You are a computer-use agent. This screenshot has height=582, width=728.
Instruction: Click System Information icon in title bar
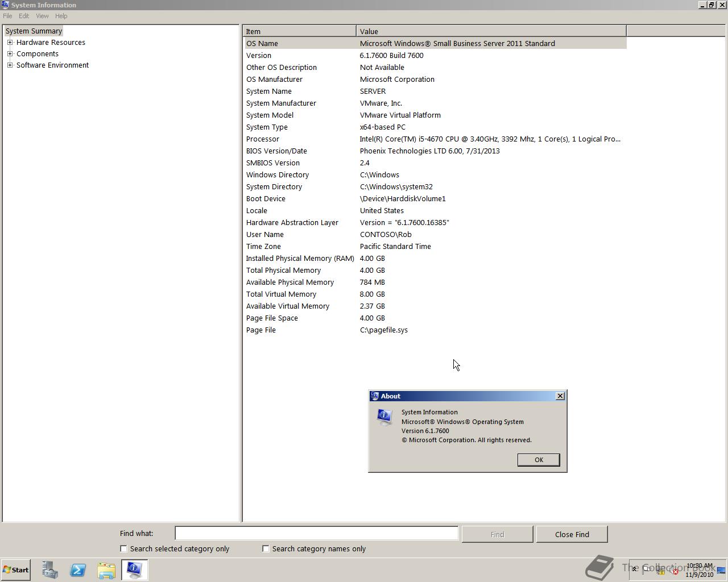point(5,5)
